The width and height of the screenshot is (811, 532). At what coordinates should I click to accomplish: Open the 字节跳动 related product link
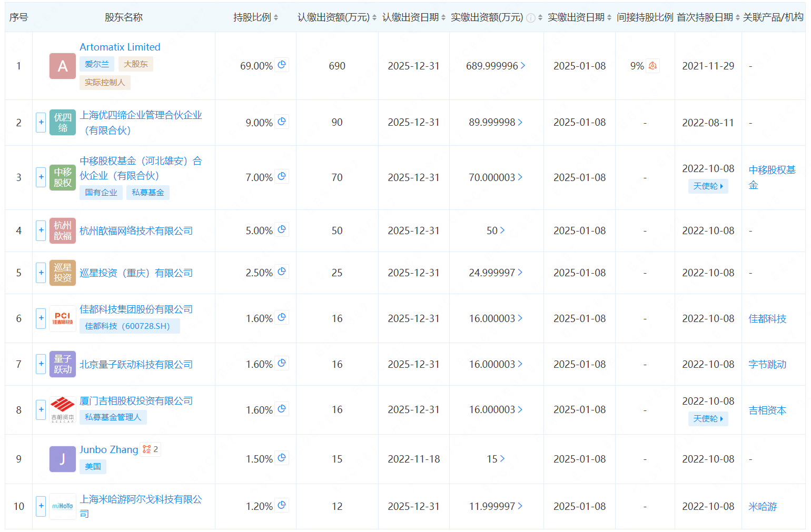[767, 364]
